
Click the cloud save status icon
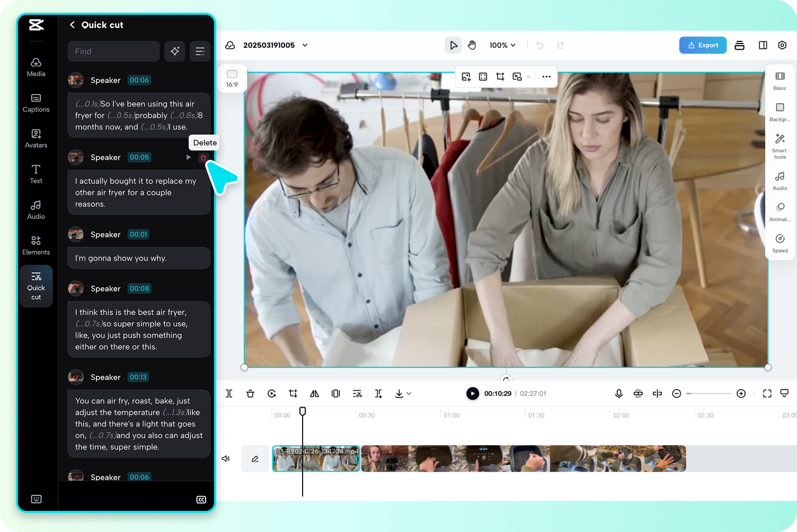[x=230, y=45]
